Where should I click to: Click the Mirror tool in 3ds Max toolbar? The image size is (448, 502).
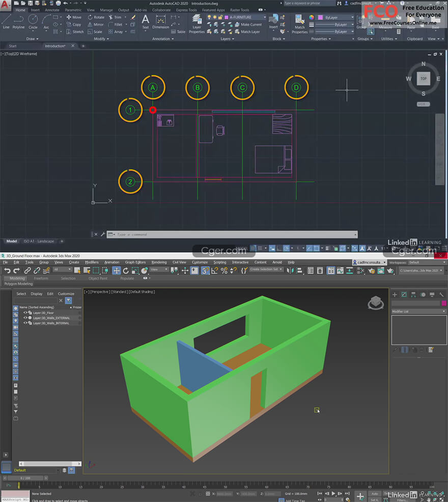(x=290, y=271)
